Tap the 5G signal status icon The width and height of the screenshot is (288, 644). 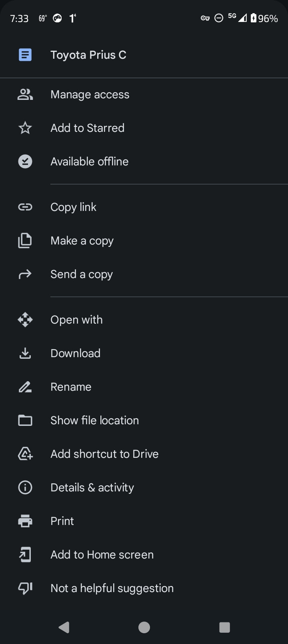(237, 18)
